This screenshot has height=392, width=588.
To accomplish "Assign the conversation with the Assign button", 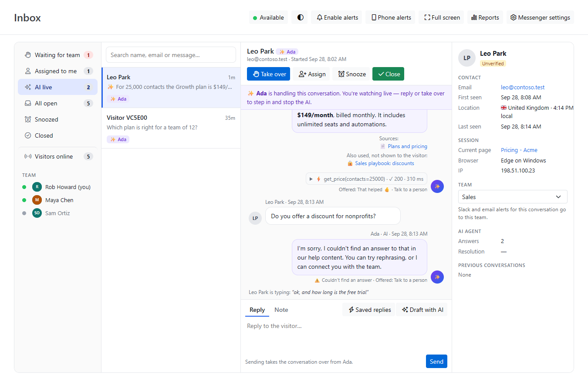I will (x=312, y=74).
